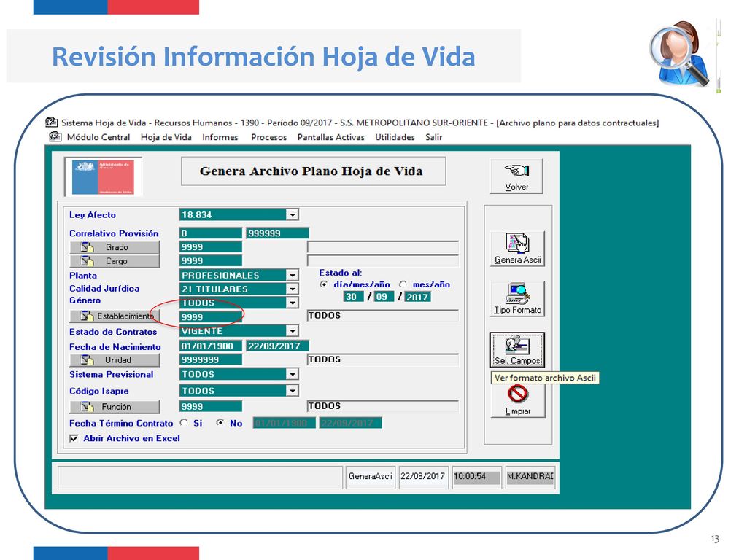The height and width of the screenshot is (560, 747).
Task: Click the Función code field 9999
Action: click(x=211, y=407)
